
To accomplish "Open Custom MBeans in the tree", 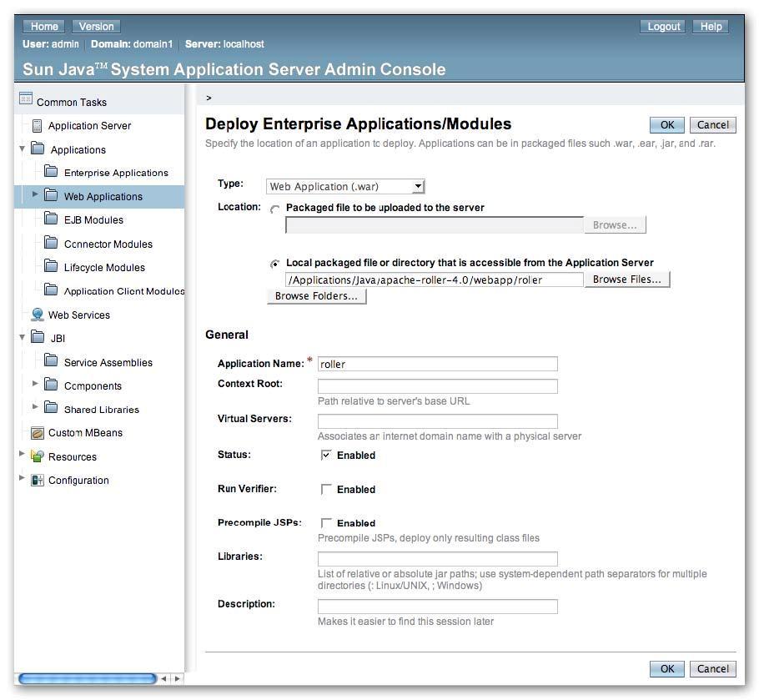I will point(85,433).
